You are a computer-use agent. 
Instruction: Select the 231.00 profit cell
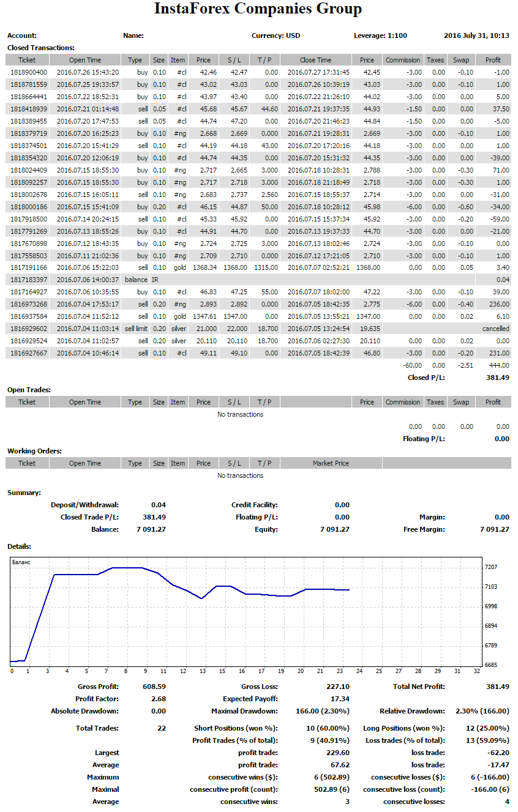(x=498, y=353)
